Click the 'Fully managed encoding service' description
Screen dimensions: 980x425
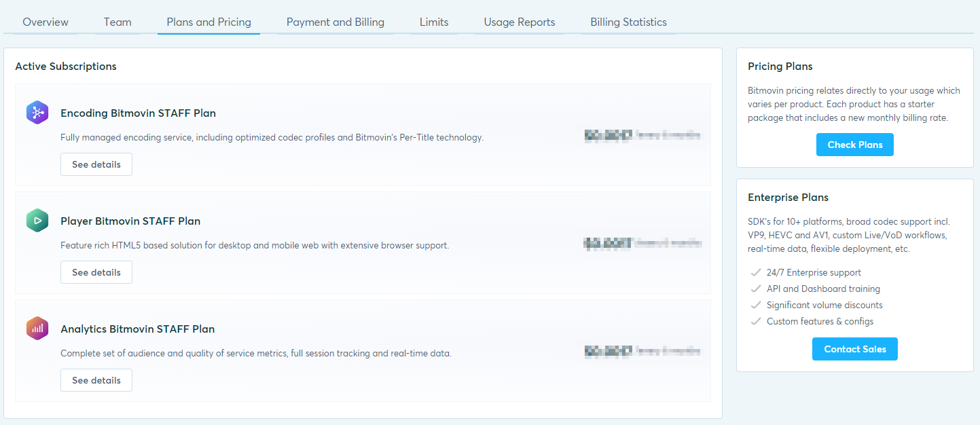272,137
